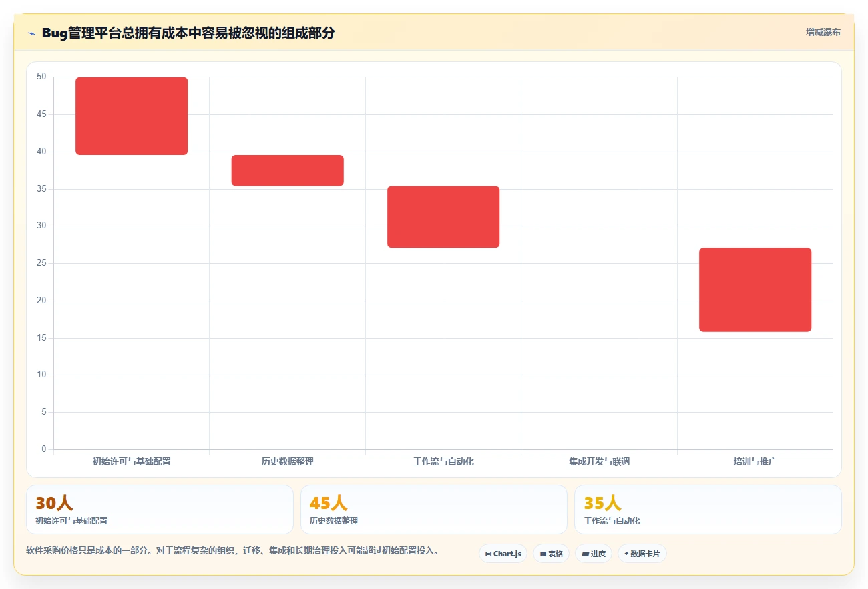Click the lightning icon beside the title
The height and width of the screenshot is (589, 868).
[x=31, y=33]
